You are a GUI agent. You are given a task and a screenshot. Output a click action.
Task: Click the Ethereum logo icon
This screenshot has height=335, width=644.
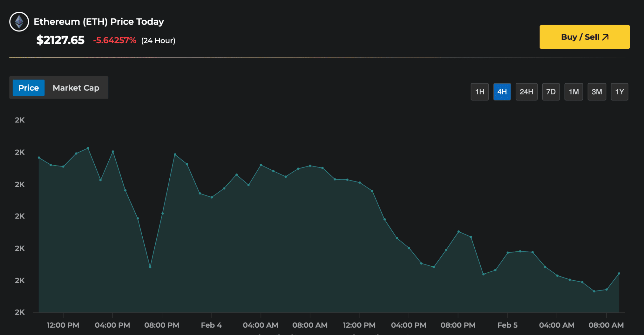[19, 22]
